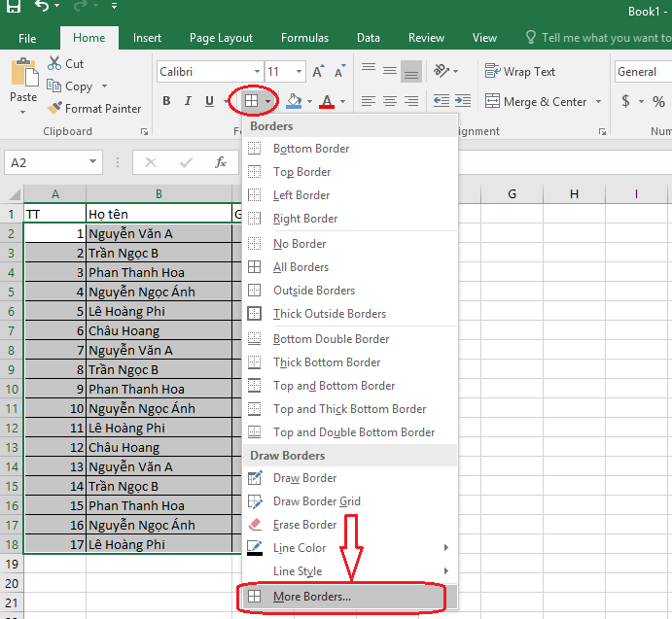Toggle Underline formatting
The image size is (672, 619).
click(209, 101)
